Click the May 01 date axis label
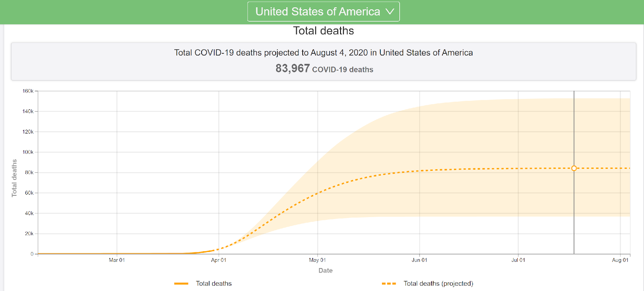 tap(318, 260)
